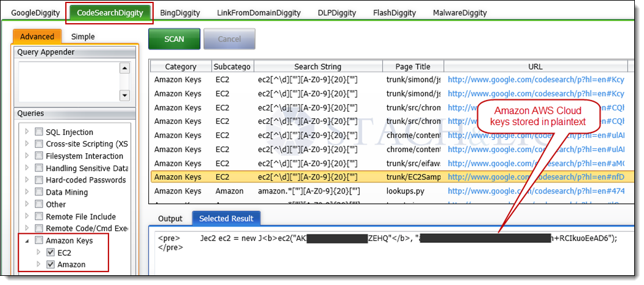Open the FlashDiggity tab
644x285 pixels.
point(395,13)
